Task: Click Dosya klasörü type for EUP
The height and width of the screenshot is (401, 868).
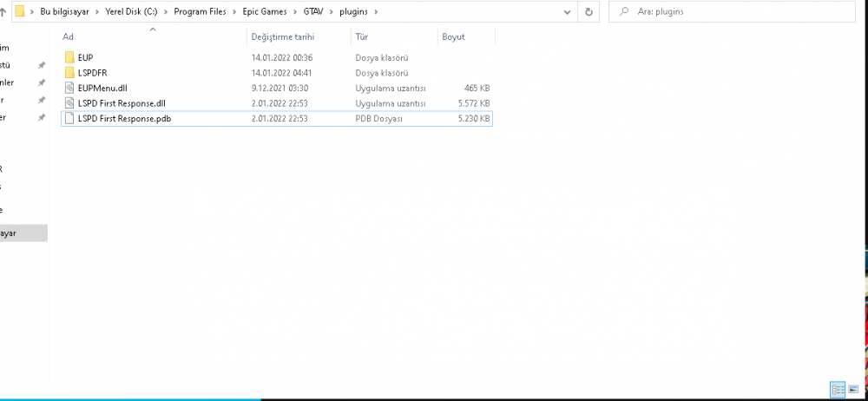Action: pyautogui.click(x=382, y=57)
